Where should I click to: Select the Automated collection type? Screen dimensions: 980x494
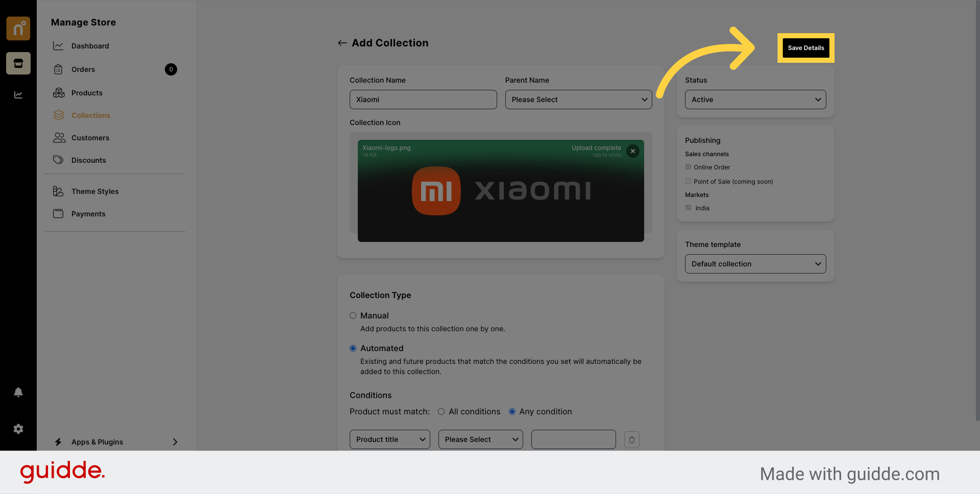[x=353, y=349]
